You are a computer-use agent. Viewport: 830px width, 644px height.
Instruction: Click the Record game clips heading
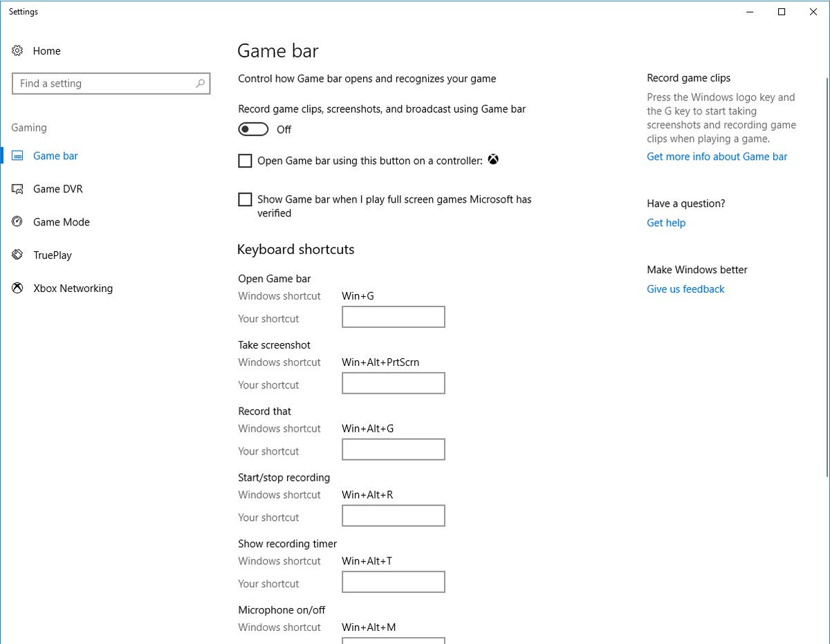[689, 78]
